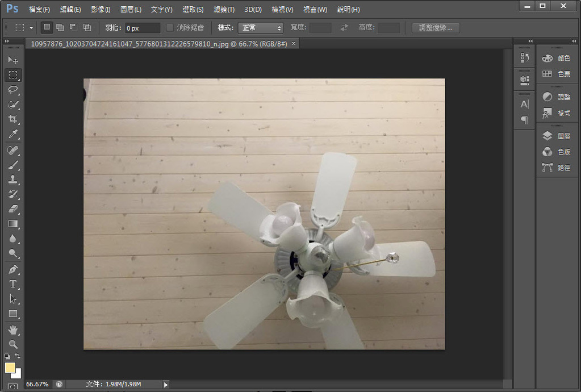Select the Path Selection tool
This screenshot has width=581, height=392.
(x=13, y=299)
